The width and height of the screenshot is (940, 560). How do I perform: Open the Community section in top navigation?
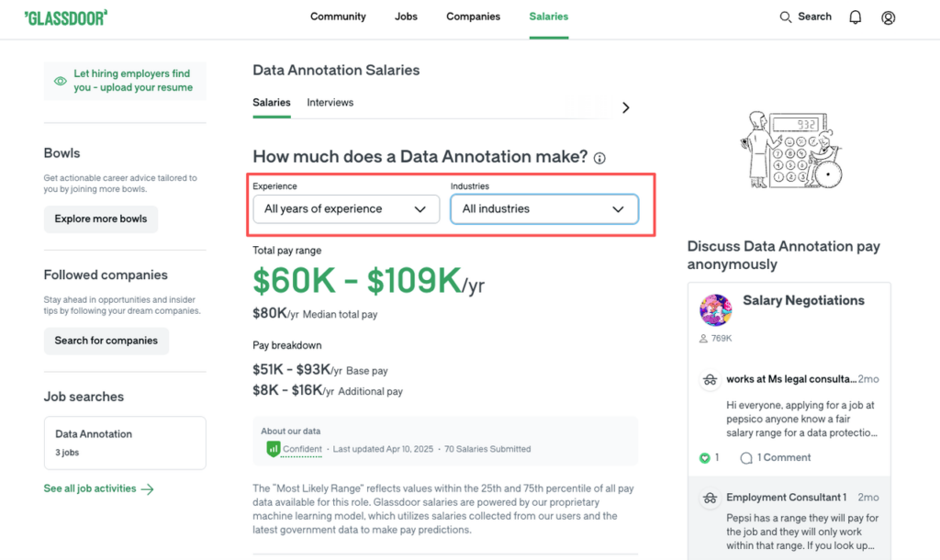pos(338,17)
